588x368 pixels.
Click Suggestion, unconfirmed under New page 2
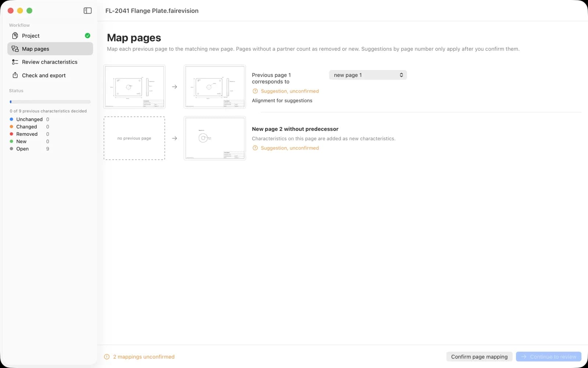(290, 148)
